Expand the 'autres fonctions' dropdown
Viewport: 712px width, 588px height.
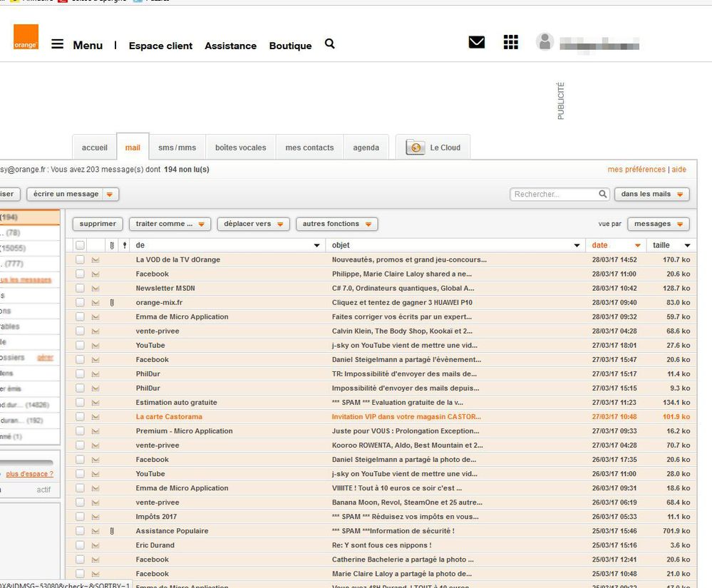pos(336,224)
